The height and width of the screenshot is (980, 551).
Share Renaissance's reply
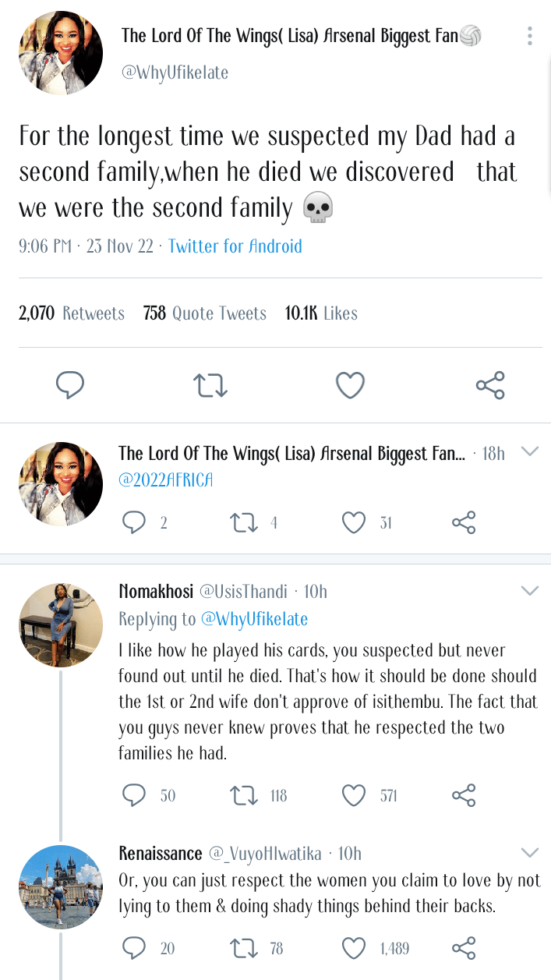tap(464, 948)
